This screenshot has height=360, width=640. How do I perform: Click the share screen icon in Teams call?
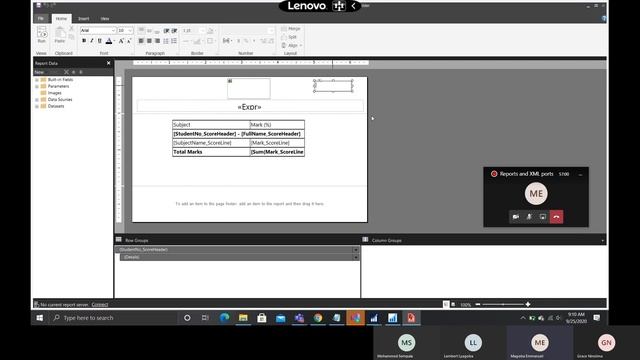point(542,217)
